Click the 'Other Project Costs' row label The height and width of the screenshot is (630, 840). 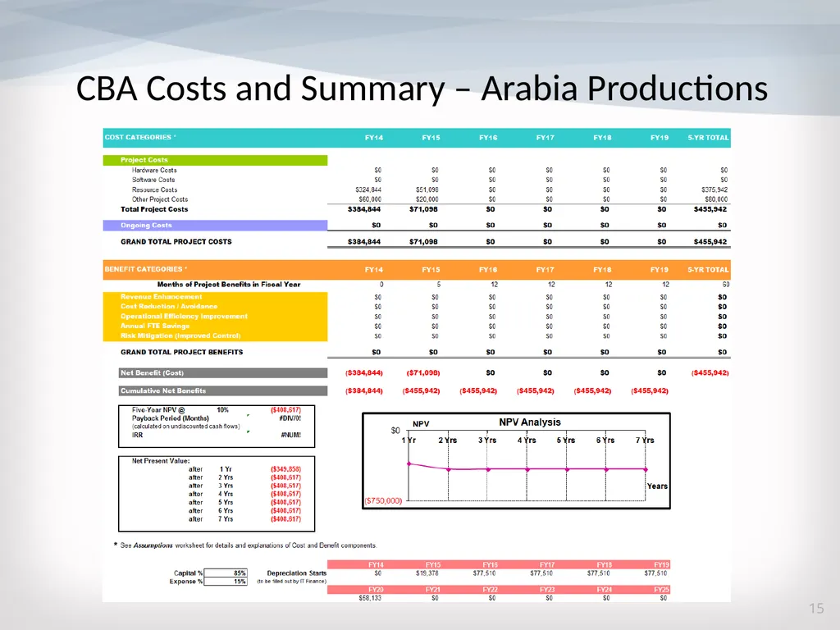tap(160, 199)
